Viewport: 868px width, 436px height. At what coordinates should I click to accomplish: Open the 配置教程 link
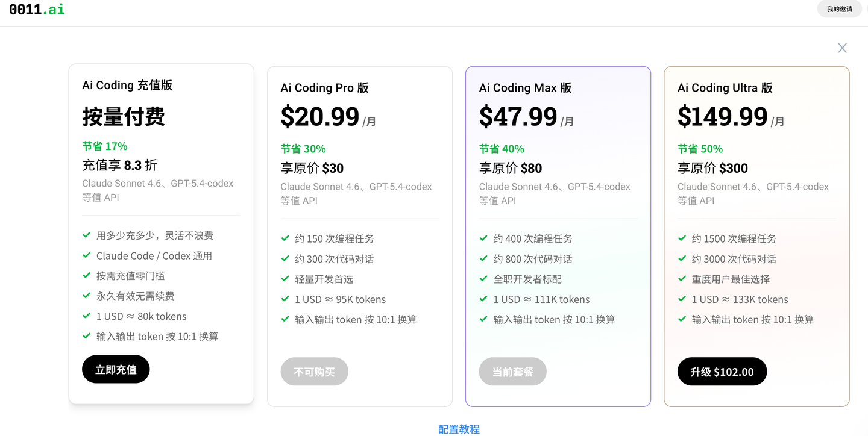(459, 429)
